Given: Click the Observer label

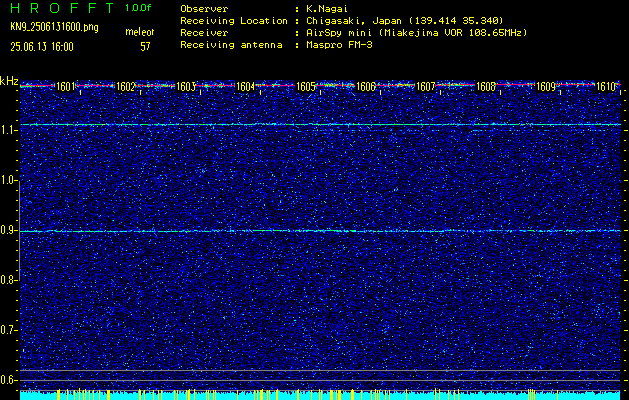Looking at the screenshot, I should (x=204, y=8).
